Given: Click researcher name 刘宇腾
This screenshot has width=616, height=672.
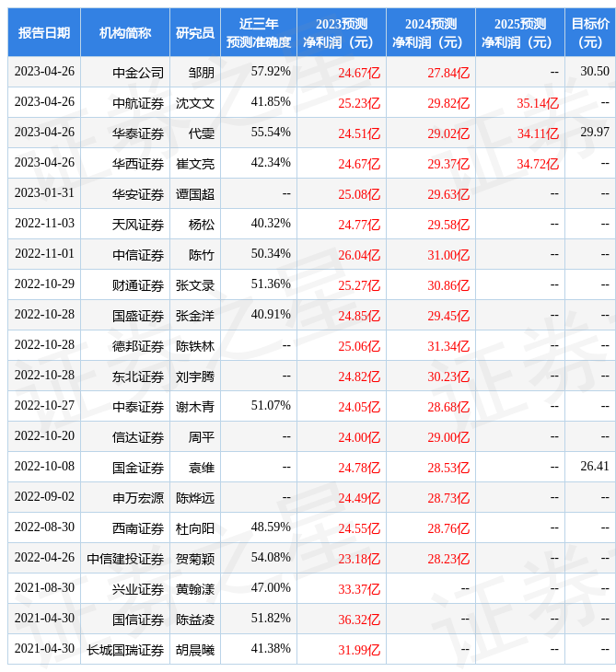Looking at the screenshot, I should (x=195, y=377).
